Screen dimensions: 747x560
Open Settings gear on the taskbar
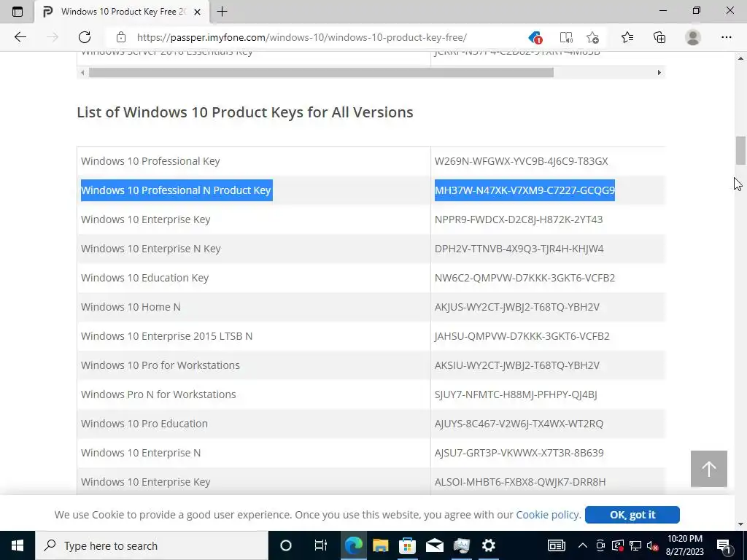click(x=488, y=545)
